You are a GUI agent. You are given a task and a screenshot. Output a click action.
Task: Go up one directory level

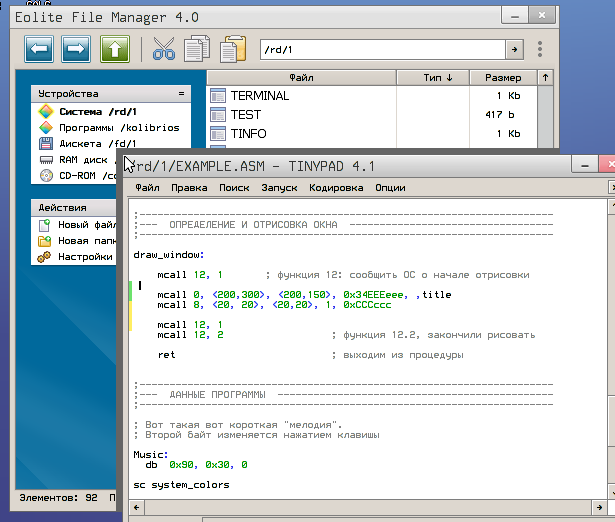tap(115, 48)
